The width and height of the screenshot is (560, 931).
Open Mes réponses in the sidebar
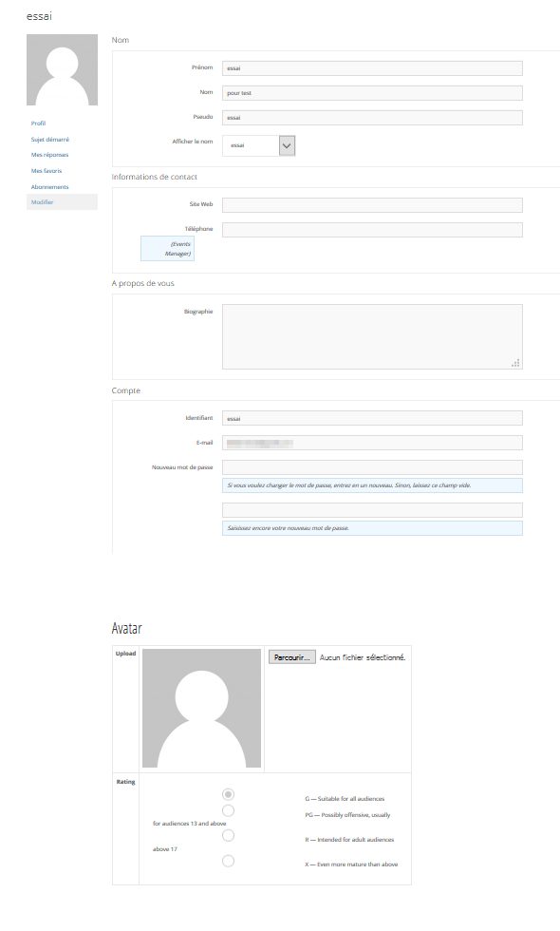click(x=49, y=155)
